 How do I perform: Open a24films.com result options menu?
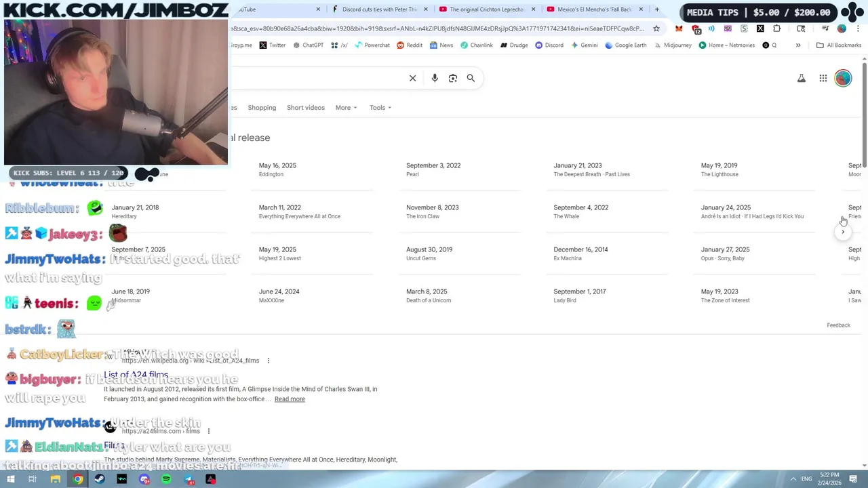tap(209, 431)
